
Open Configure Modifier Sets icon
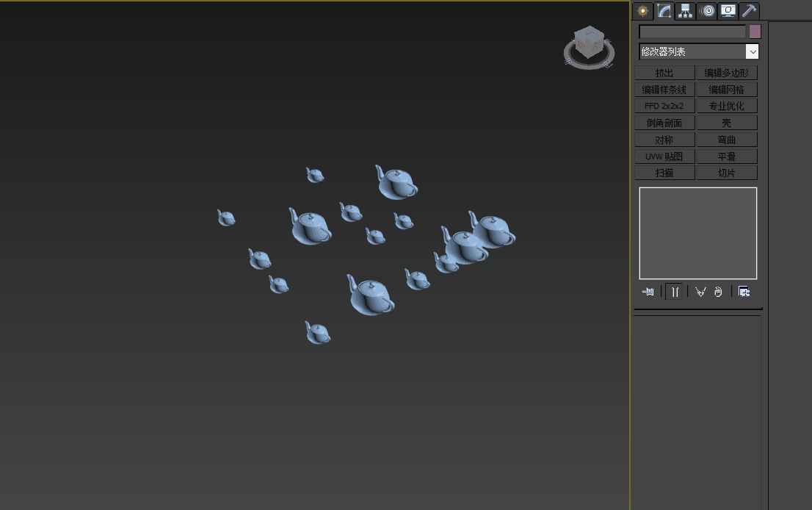coord(744,292)
